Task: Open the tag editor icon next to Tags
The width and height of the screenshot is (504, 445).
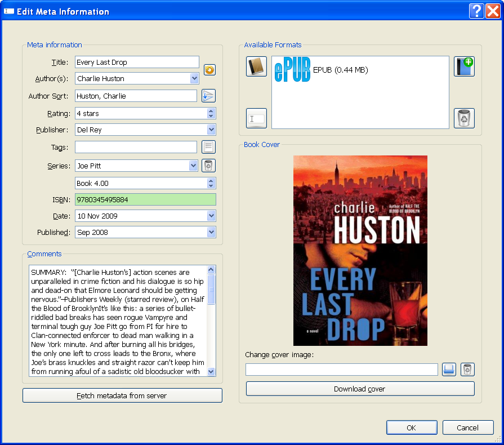Action: tap(208, 147)
